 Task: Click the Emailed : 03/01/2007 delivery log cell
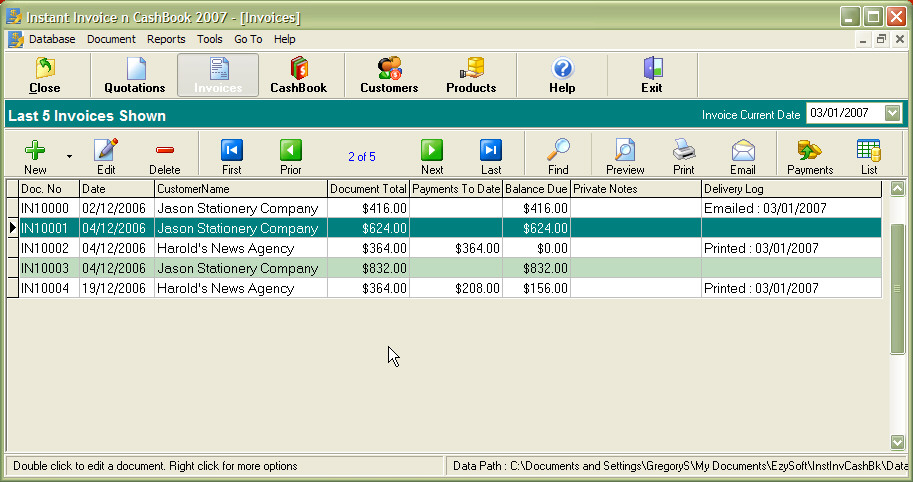tap(791, 208)
